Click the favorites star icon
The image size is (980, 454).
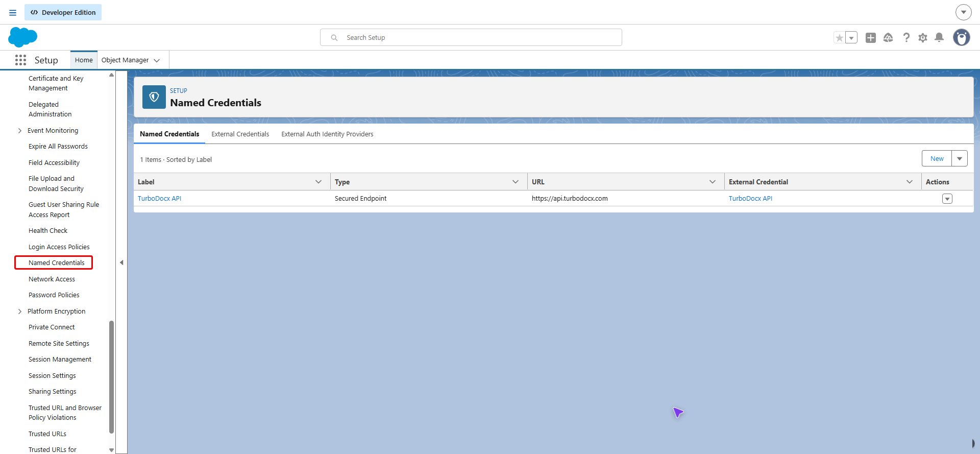coord(840,38)
